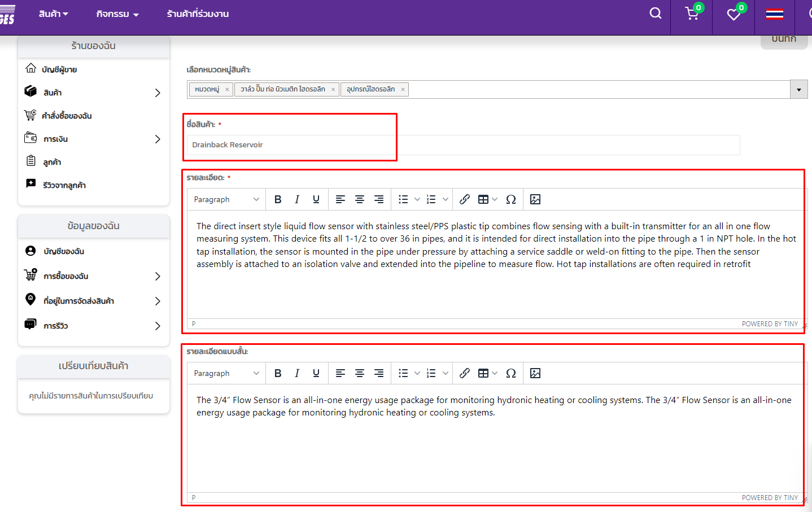Insert link in the รายละเอียด editor
The width and height of the screenshot is (812, 512).
tap(464, 199)
